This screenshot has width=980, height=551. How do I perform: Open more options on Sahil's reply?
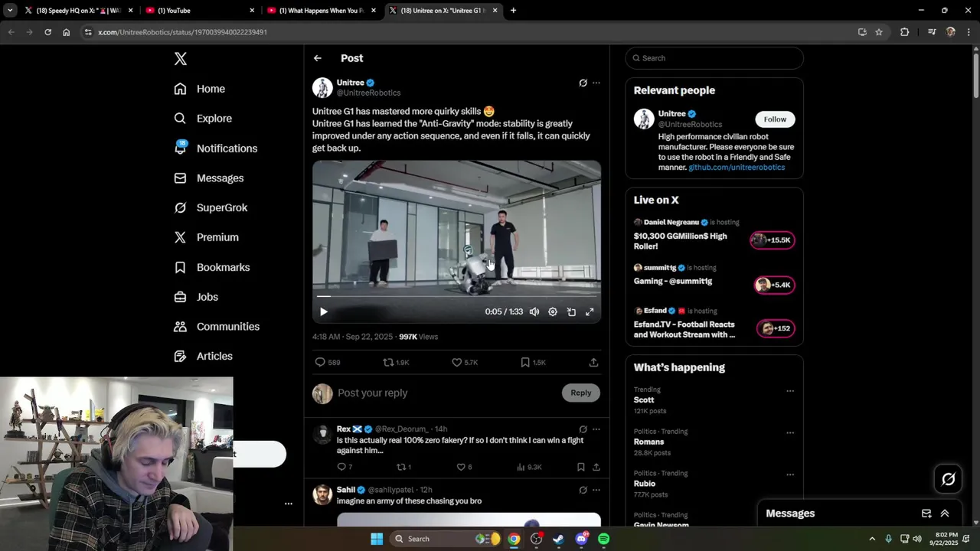point(596,490)
